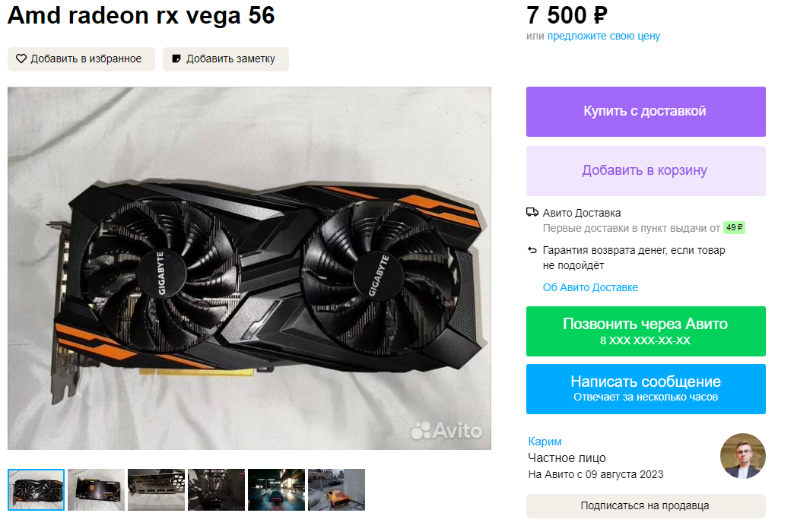This screenshot has height=532, width=794.
Task: Select fifth thumbnail with night street game
Action: [277, 489]
